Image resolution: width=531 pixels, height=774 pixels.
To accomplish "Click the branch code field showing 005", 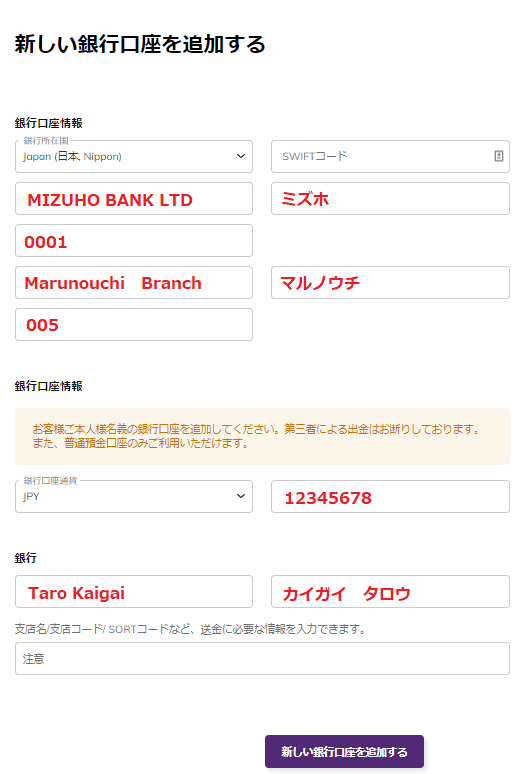I will tap(134, 324).
